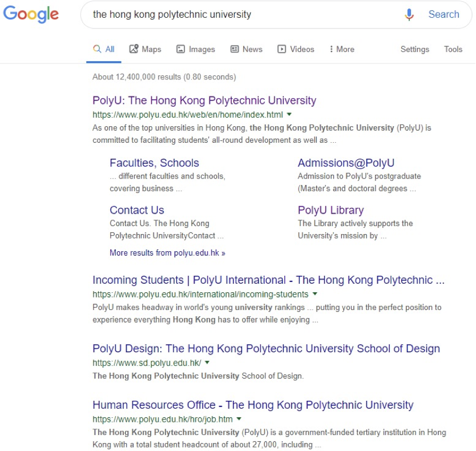
Task: Open PolyU: The Hong Kong Polytechnic University result
Action: pyautogui.click(x=204, y=100)
